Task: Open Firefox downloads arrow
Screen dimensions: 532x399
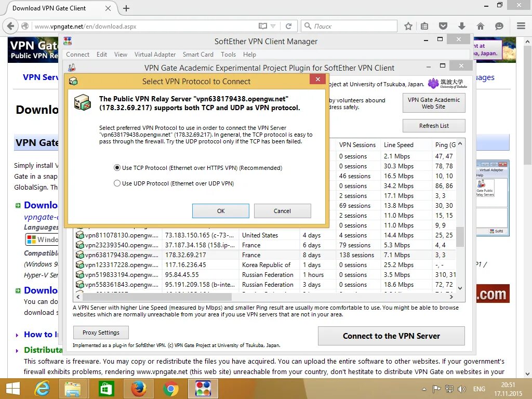Action: pyautogui.click(x=462, y=26)
